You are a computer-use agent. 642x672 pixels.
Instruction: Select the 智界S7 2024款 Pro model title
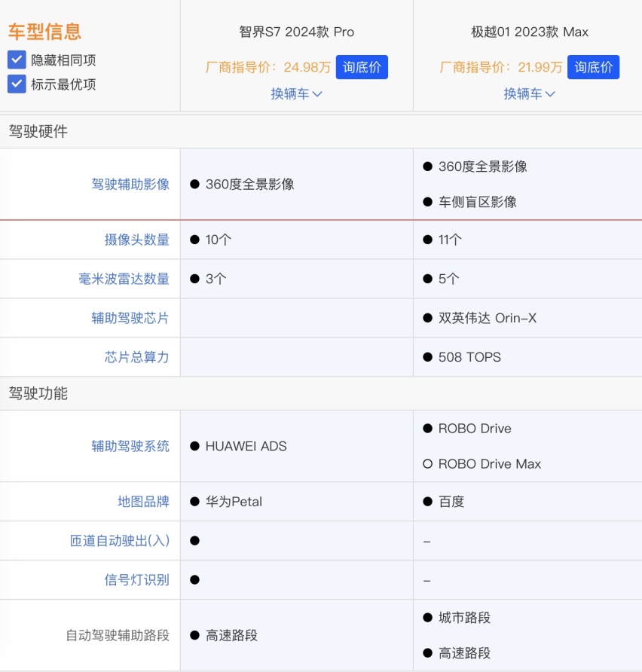(297, 32)
